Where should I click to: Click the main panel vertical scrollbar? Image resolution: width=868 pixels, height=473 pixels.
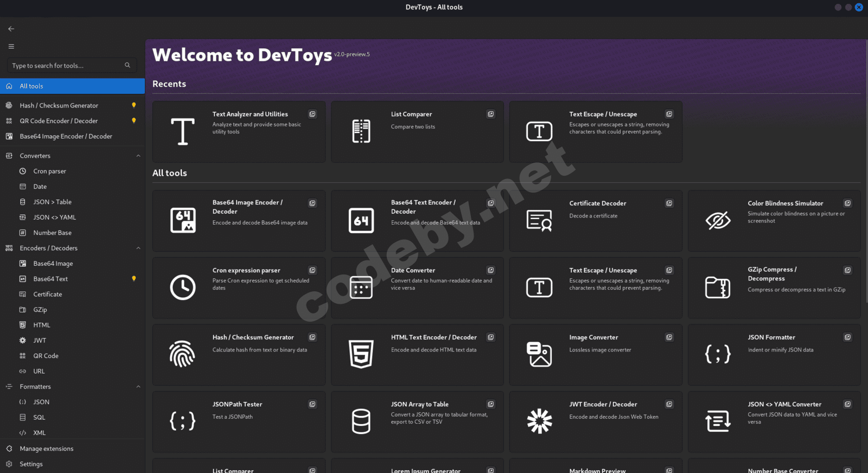pyautogui.click(x=866, y=172)
